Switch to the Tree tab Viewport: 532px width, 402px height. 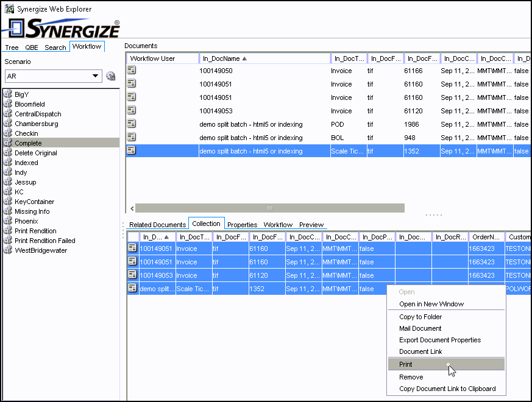(12, 48)
